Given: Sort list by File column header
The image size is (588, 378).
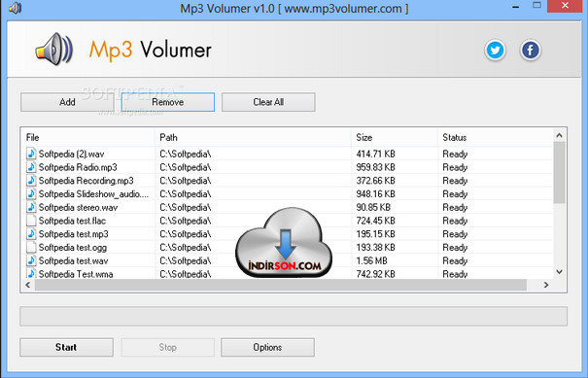Looking at the screenshot, I should point(88,137).
